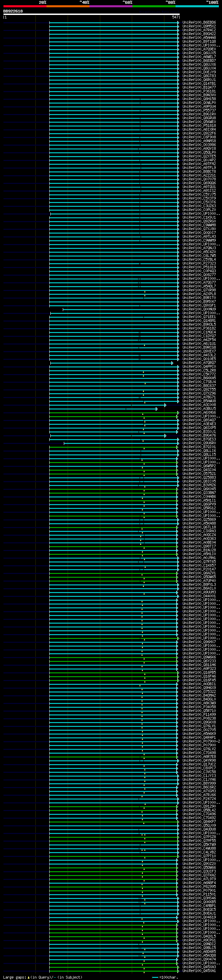The width and height of the screenshot is (222, 980).
Task: Select the BB922618 query name
Action: click(x=13, y=11)
